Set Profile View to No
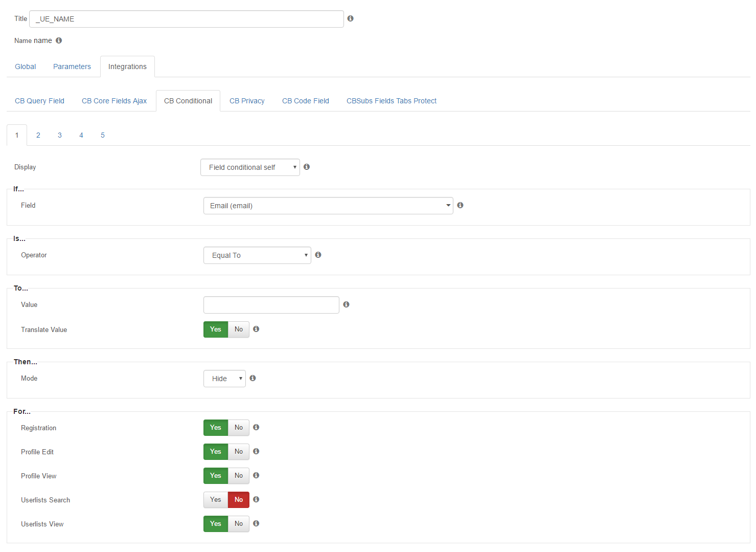The image size is (756, 552). (239, 476)
